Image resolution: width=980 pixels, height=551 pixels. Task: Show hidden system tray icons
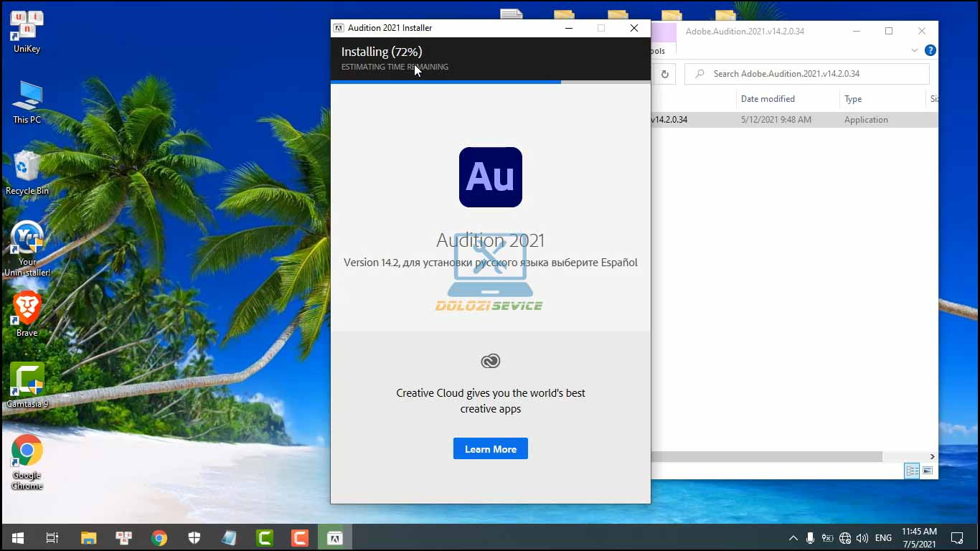coord(793,538)
